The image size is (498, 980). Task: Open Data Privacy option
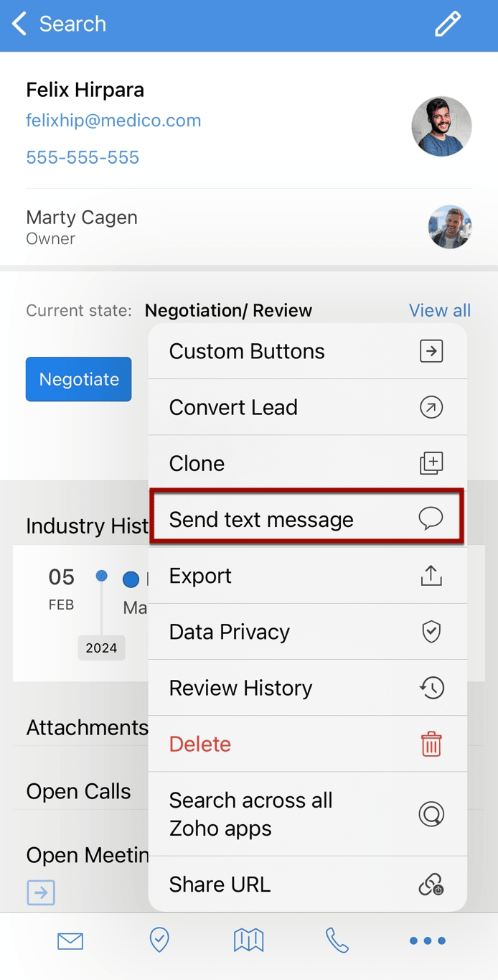click(307, 632)
